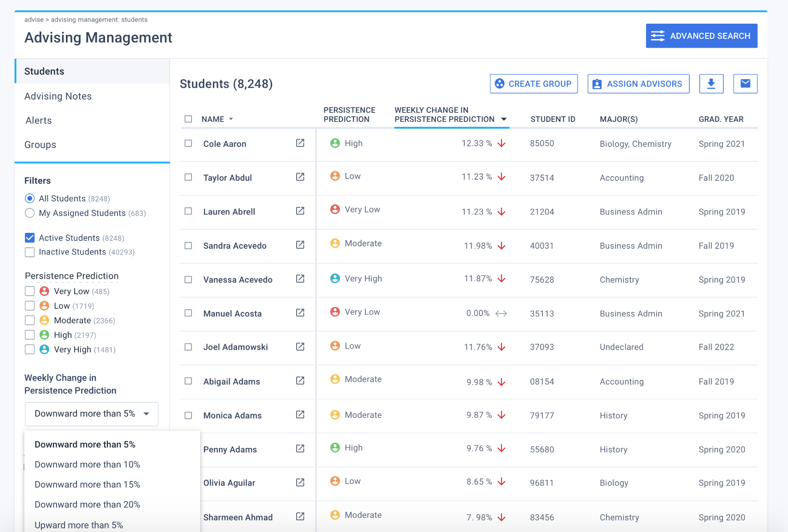Viewport: 788px width, 532px height.
Task: Open Abigail Adams' external link icon
Action: pyautogui.click(x=300, y=381)
